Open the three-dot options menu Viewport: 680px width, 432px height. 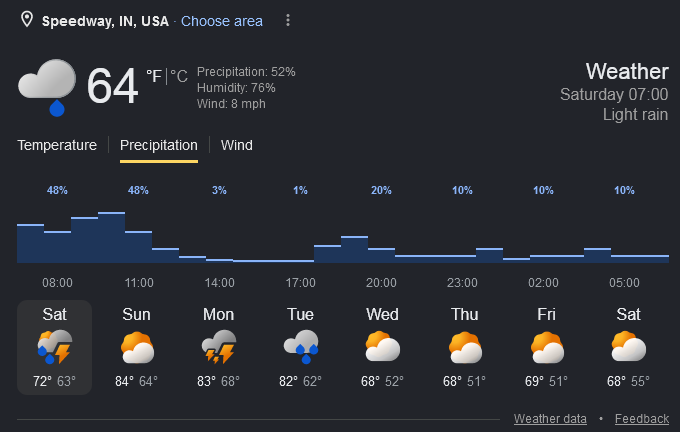(288, 20)
